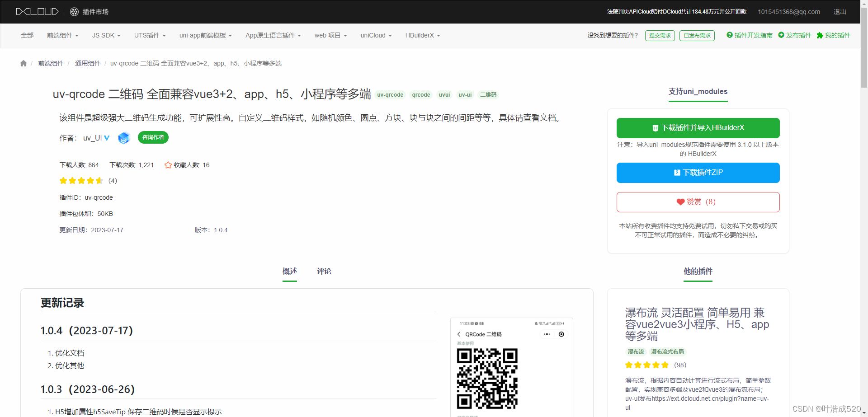Expand the 前端组件 dropdown menu
The height and width of the screenshot is (417, 868).
click(x=62, y=35)
